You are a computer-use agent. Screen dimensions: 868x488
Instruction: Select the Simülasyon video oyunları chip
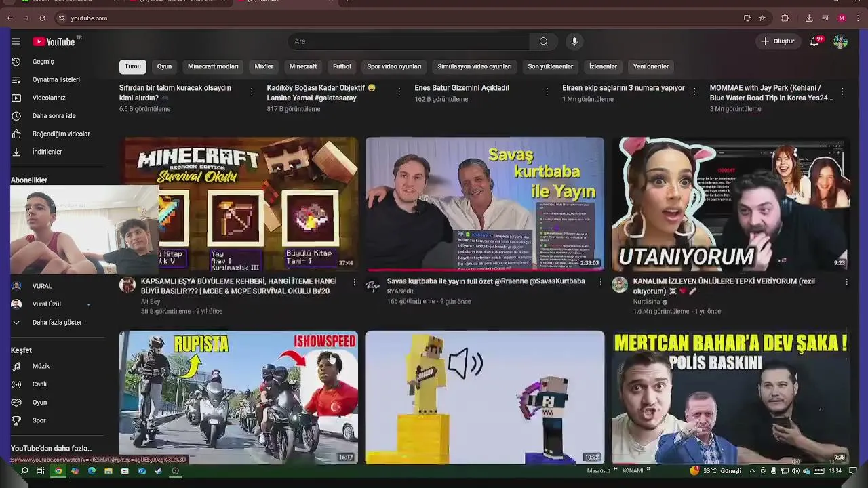[475, 66]
